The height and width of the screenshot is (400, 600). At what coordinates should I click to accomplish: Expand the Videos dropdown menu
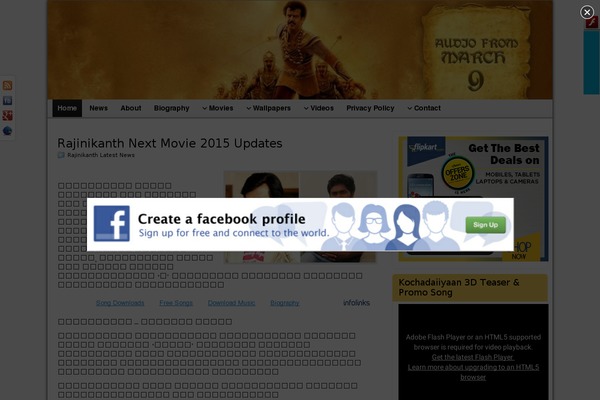319,108
